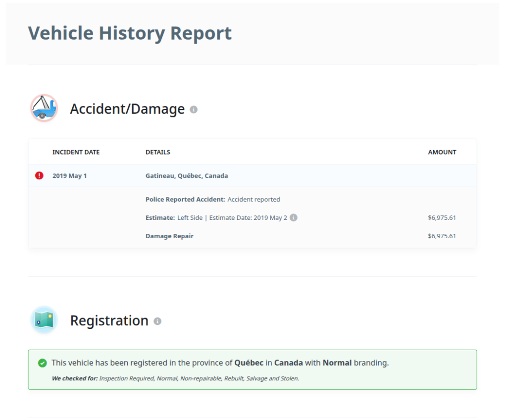Show info icon next to Estimate Date
This screenshot has width=507, height=420.
pos(294,217)
